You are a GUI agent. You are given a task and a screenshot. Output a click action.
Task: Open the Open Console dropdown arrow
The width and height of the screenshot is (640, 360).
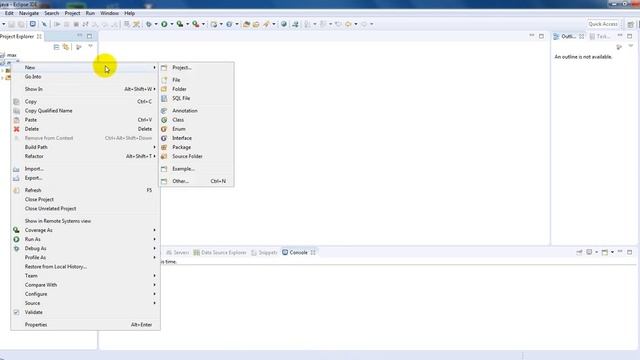pos(612,252)
